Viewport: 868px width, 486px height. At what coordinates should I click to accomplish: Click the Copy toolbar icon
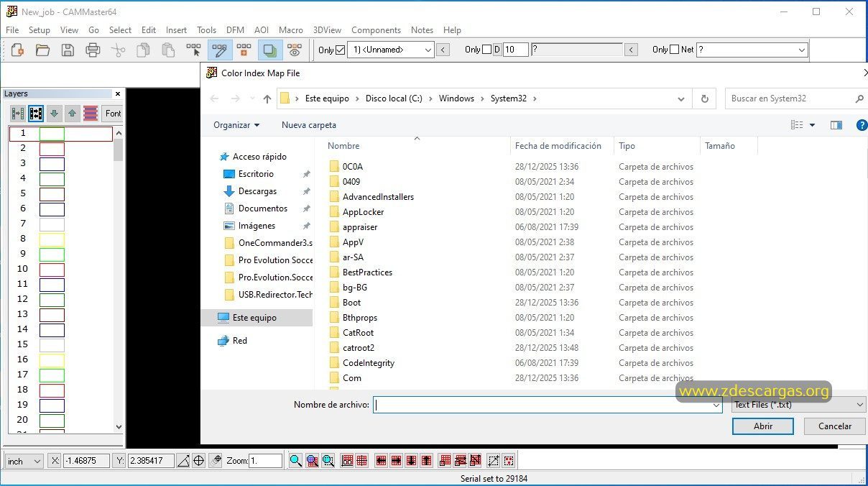pyautogui.click(x=143, y=50)
